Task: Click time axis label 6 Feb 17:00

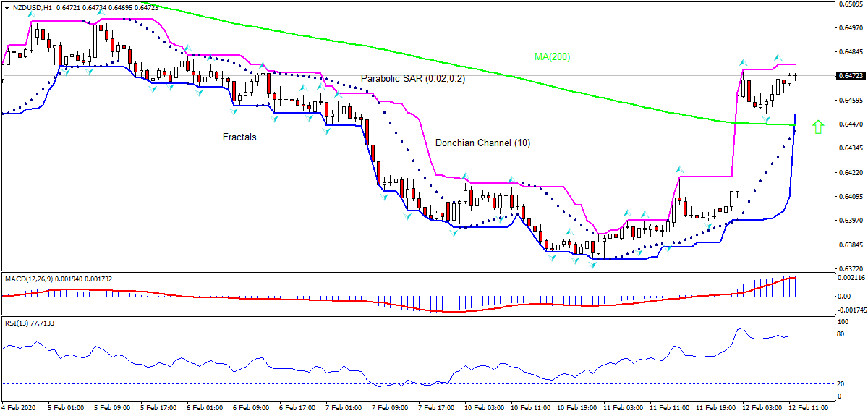Action: pyautogui.click(x=297, y=408)
